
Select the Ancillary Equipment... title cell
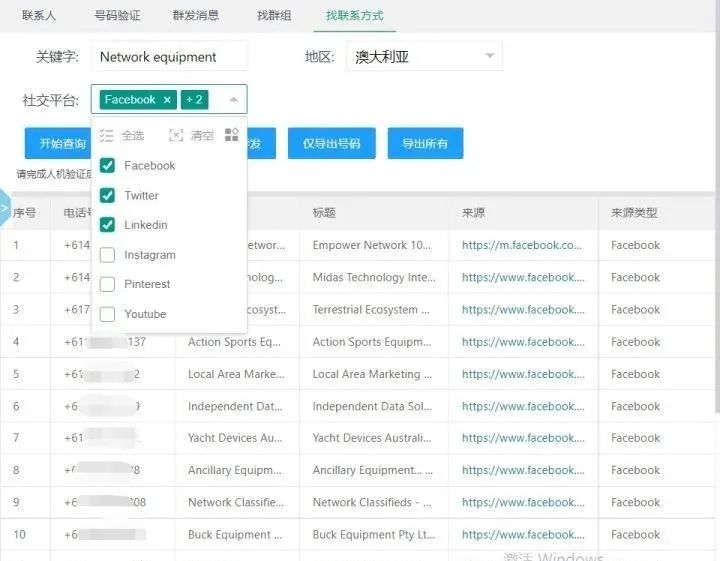(372, 470)
